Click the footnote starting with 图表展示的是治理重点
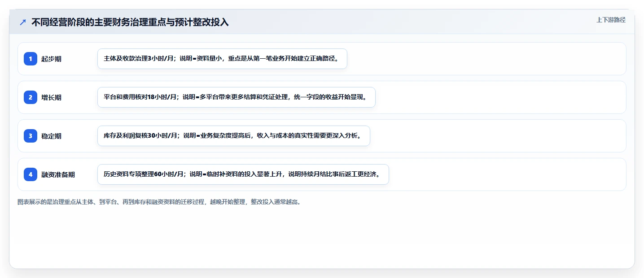Image resolution: width=644 pixels, height=278 pixels. (x=159, y=202)
